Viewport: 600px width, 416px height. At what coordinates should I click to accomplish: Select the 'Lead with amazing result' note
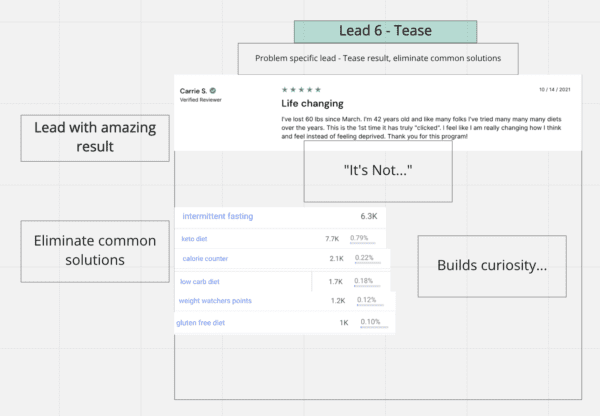95,138
